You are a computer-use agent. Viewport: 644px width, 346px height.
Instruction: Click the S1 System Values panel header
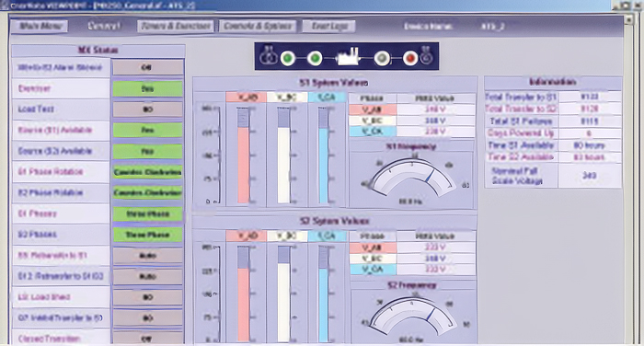(334, 83)
